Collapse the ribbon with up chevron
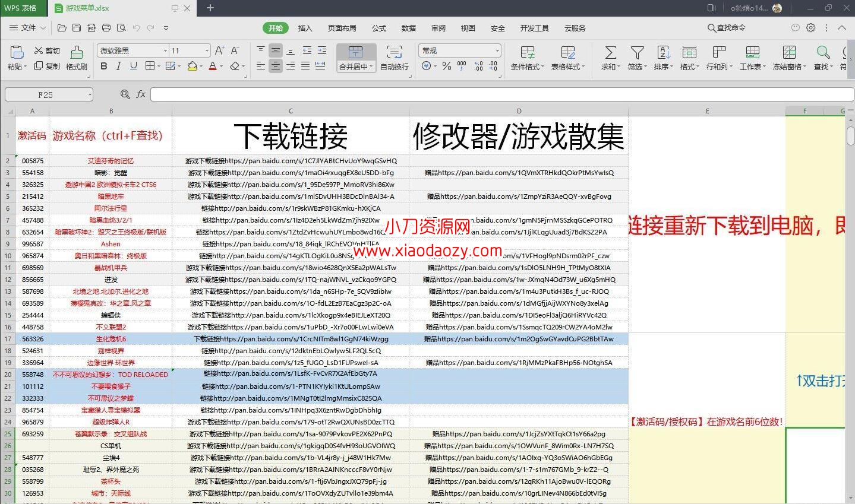Screen dimensions: 855x504 pos(842,28)
